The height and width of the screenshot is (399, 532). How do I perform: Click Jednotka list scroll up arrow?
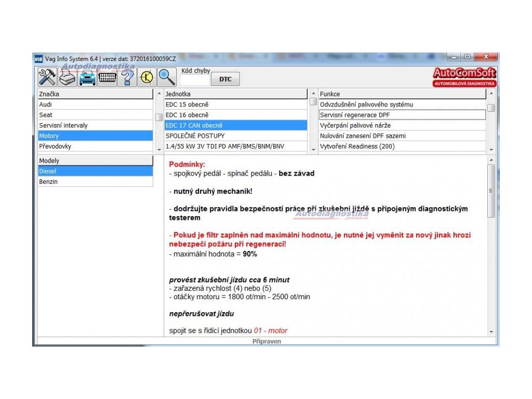tap(313, 93)
